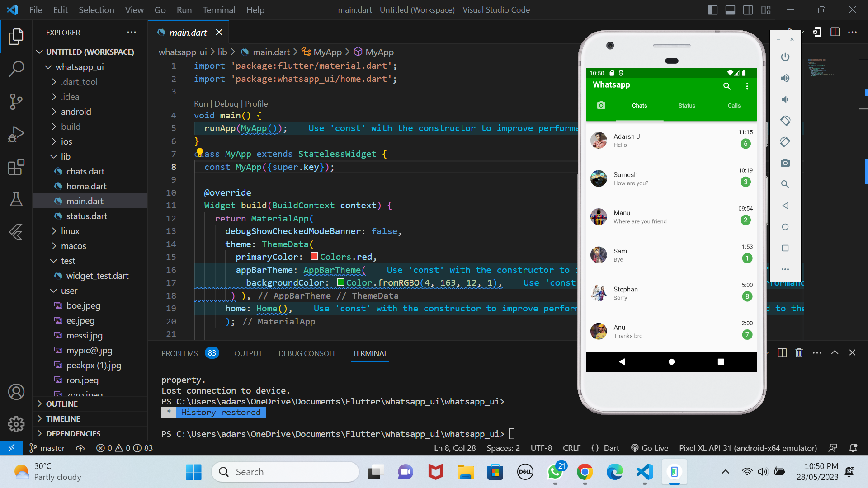The image size is (868, 488).
Task: Click master branch in status bar
Action: pos(47,448)
